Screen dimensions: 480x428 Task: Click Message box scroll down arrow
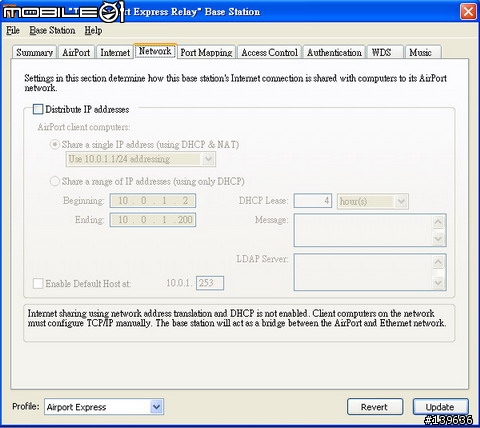click(438, 238)
